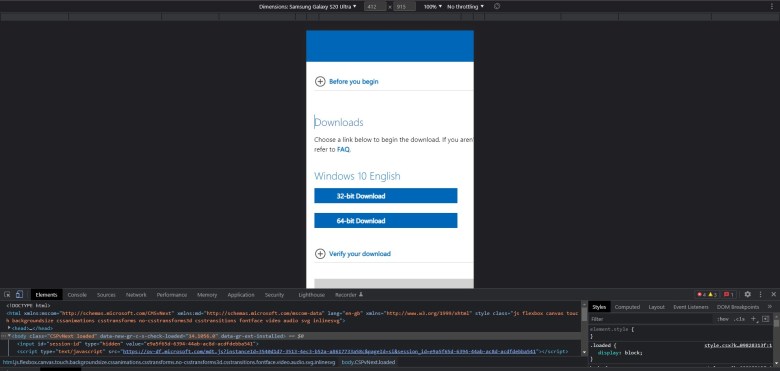
Task: Activate the inspect element picker icon
Action: (7, 294)
